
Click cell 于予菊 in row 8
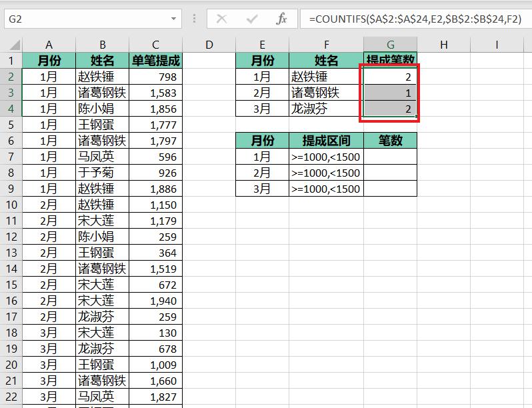pyautogui.click(x=103, y=173)
